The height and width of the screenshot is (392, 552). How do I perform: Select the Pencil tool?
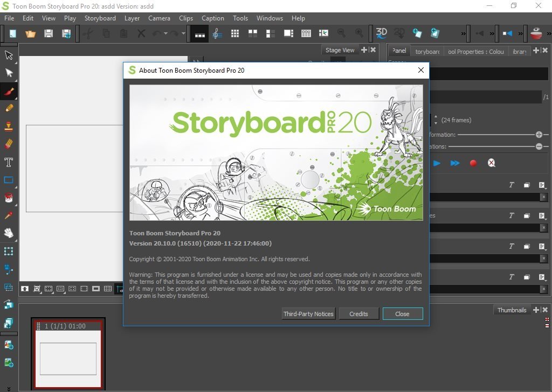pos(9,108)
